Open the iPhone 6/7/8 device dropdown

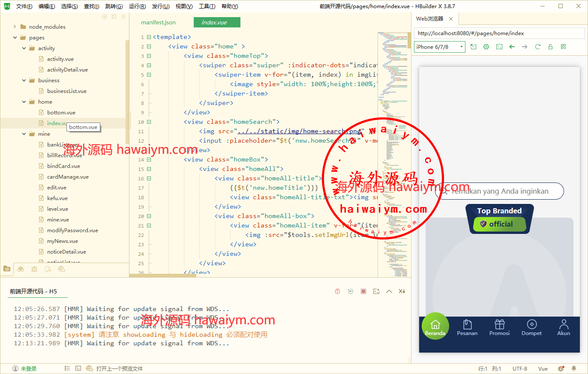440,47
